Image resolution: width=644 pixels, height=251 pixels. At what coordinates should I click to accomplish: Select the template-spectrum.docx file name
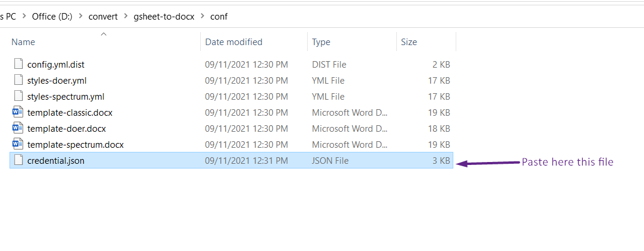click(x=75, y=145)
